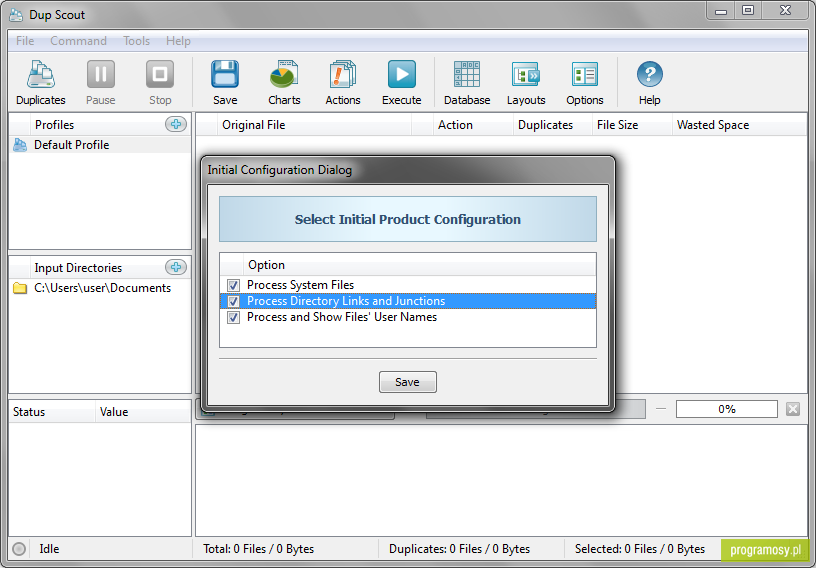Open the Command menu
This screenshot has height=568, width=816.
pos(78,41)
